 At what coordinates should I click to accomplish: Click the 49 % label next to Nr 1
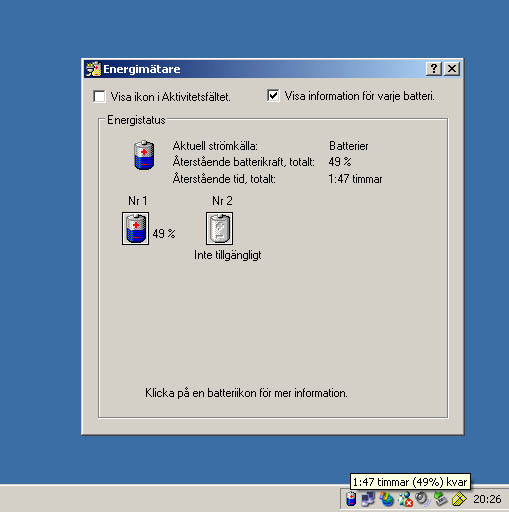point(164,234)
